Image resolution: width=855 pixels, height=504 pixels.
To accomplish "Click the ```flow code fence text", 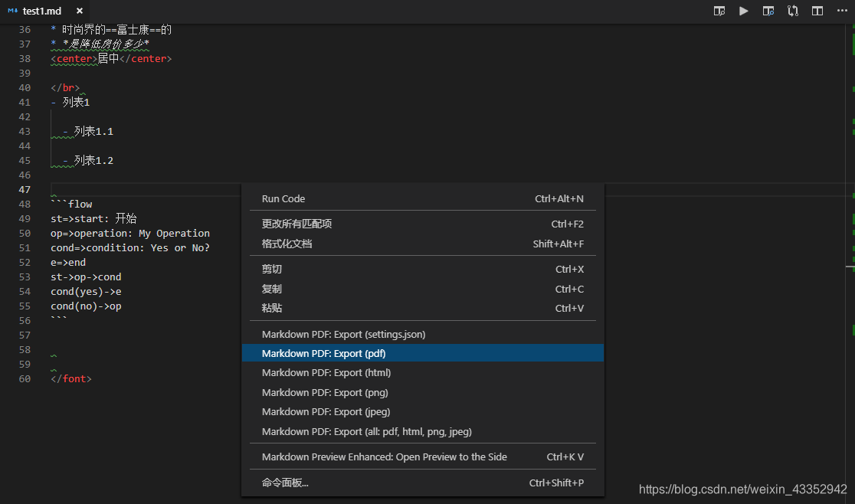I will click(x=71, y=205).
